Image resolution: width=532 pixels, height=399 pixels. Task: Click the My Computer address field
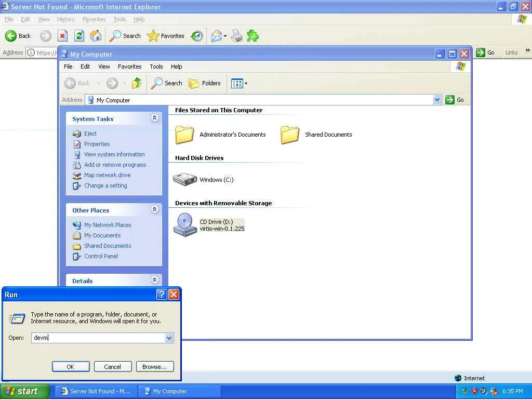[259, 100]
